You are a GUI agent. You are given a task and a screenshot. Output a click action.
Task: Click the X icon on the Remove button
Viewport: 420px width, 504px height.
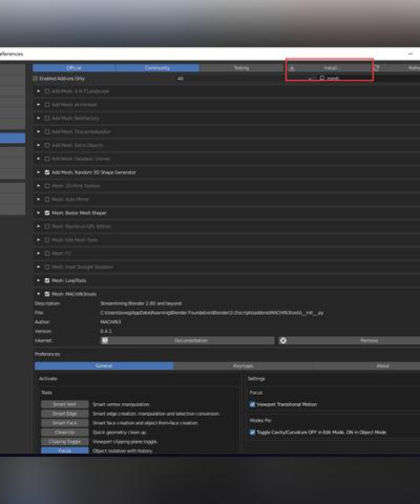283,340
